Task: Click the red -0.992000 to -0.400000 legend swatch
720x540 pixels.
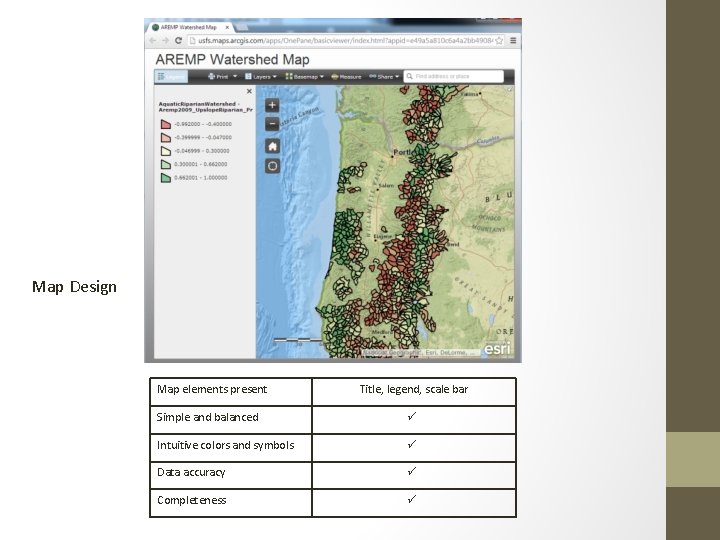Action: pyautogui.click(x=166, y=124)
